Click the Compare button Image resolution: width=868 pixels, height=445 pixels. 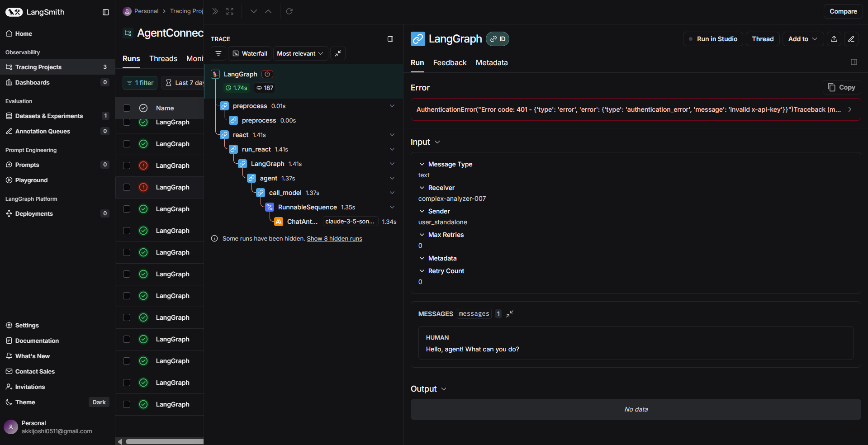(843, 11)
